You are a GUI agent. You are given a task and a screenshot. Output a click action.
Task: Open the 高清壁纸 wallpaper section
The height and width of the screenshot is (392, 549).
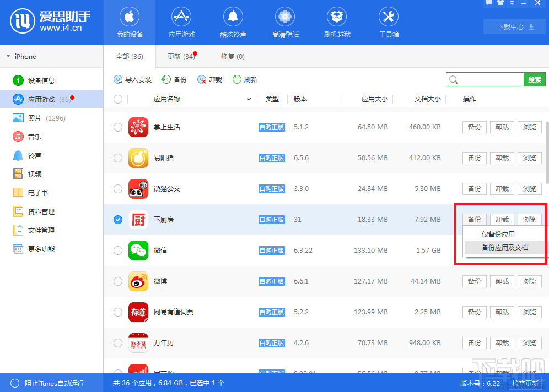284,22
